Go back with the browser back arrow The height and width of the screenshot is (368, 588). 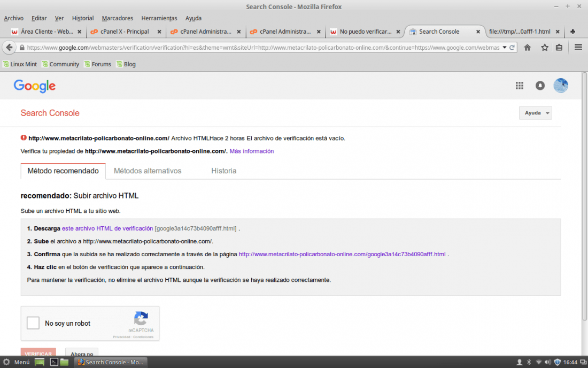10,48
